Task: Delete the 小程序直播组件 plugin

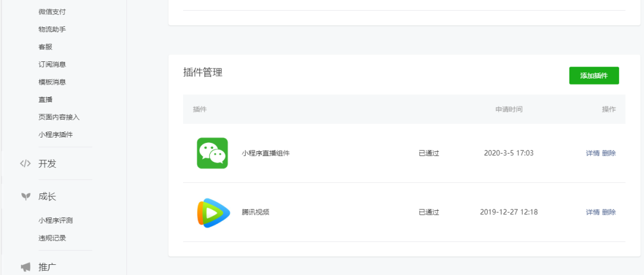Action: click(x=609, y=153)
